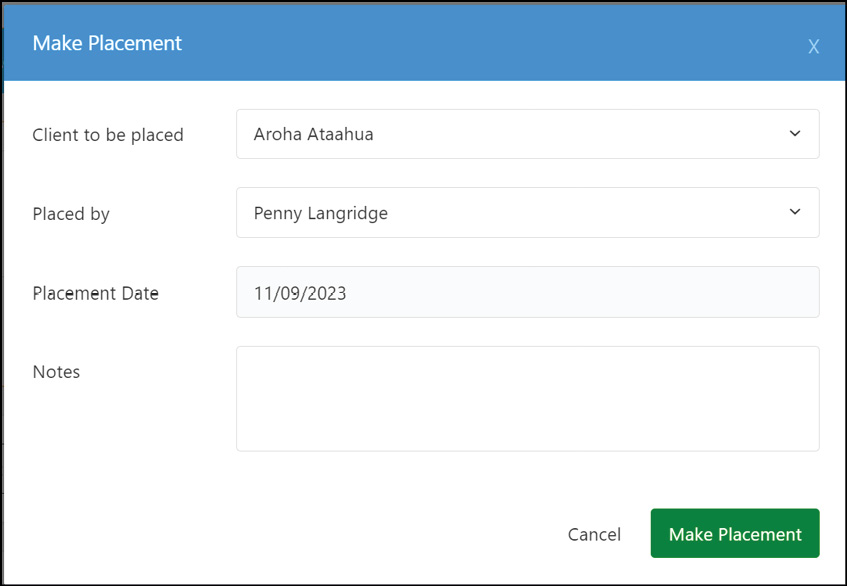Image resolution: width=847 pixels, height=586 pixels.
Task: Open the Client to be placed dropdown
Action: [x=528, y=134]
